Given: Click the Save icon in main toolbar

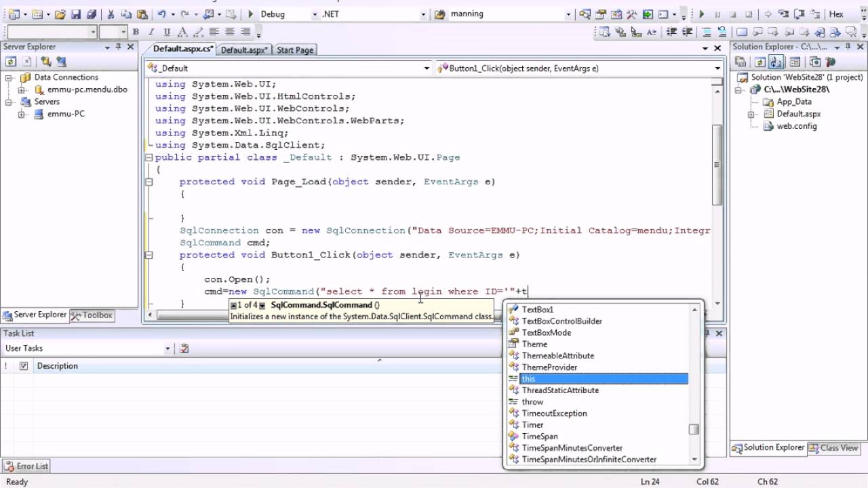Looking at the screenshot, I should coord(76,14).
